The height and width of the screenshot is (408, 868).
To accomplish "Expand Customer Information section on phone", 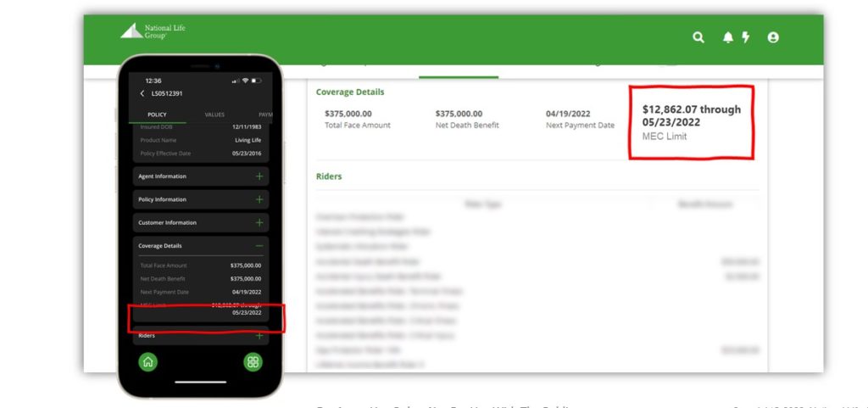I will point(259,222).
